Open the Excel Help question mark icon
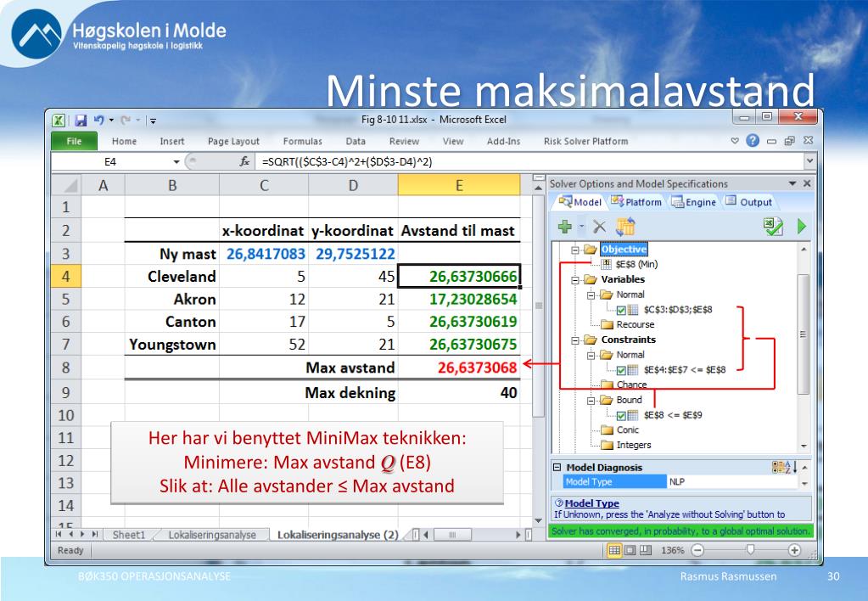The height and width of the screenshot is (601, 868). (753, 141)
